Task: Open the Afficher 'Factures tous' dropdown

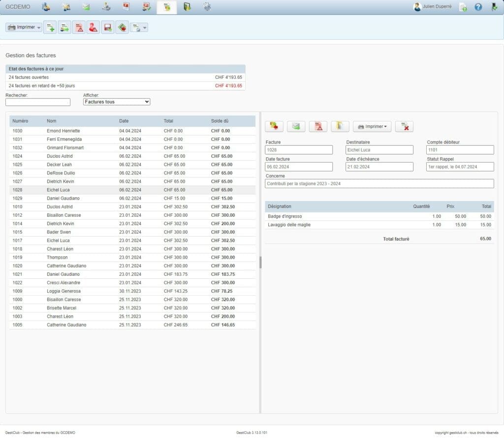Action: point(117,102)
